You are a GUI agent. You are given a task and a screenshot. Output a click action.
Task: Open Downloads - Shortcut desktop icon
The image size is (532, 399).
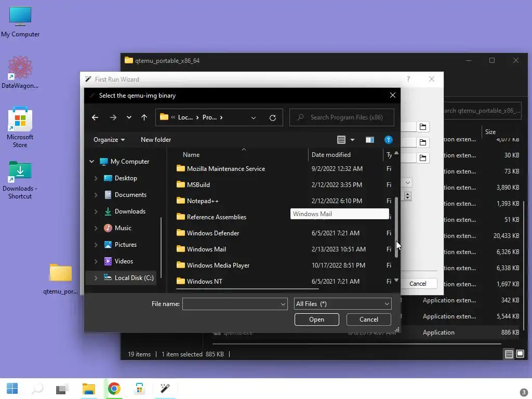pyautogui.click(x=20, y=180)
